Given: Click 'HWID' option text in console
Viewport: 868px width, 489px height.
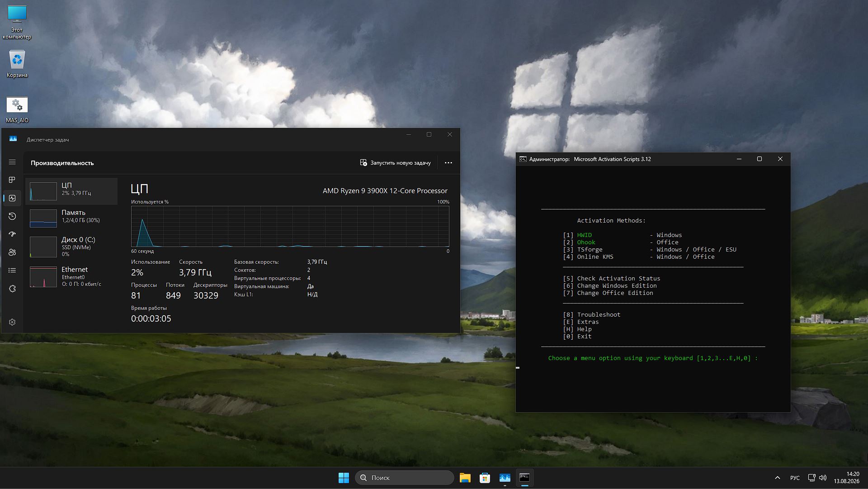Looking at the screenshot, I should click(584, 235).
